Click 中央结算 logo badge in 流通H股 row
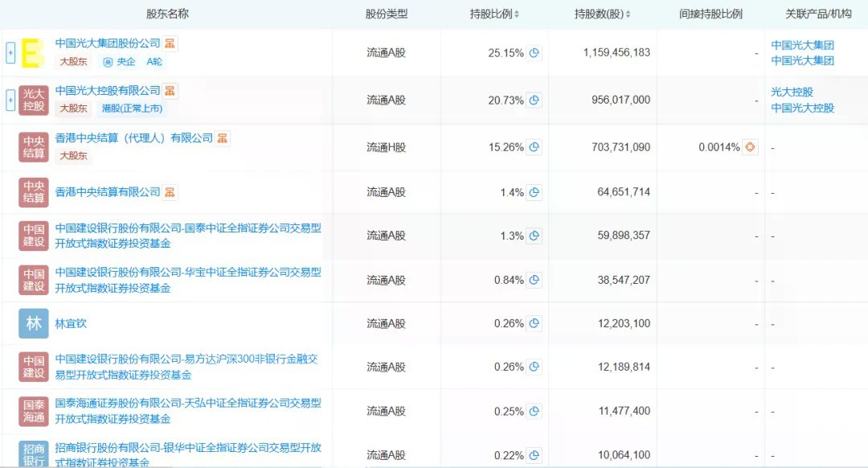The height and width of the screenshot is (468, 868). click(x=34, y=147)
